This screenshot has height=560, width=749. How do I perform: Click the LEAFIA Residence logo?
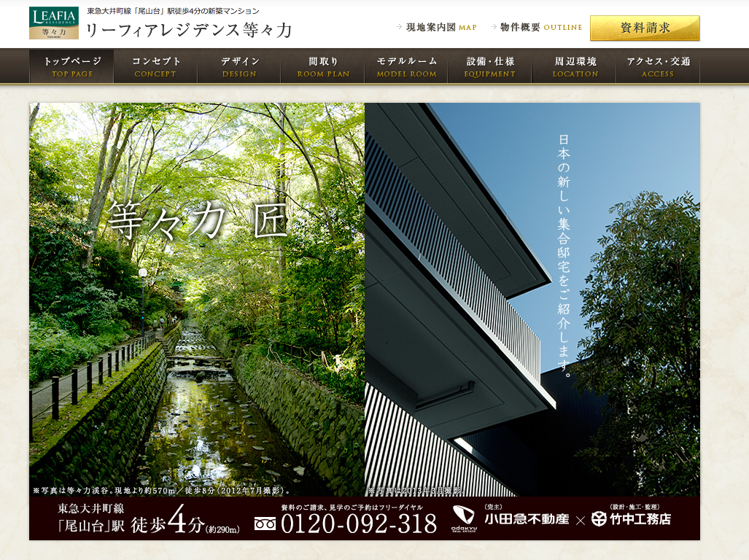tap(53, 23)
